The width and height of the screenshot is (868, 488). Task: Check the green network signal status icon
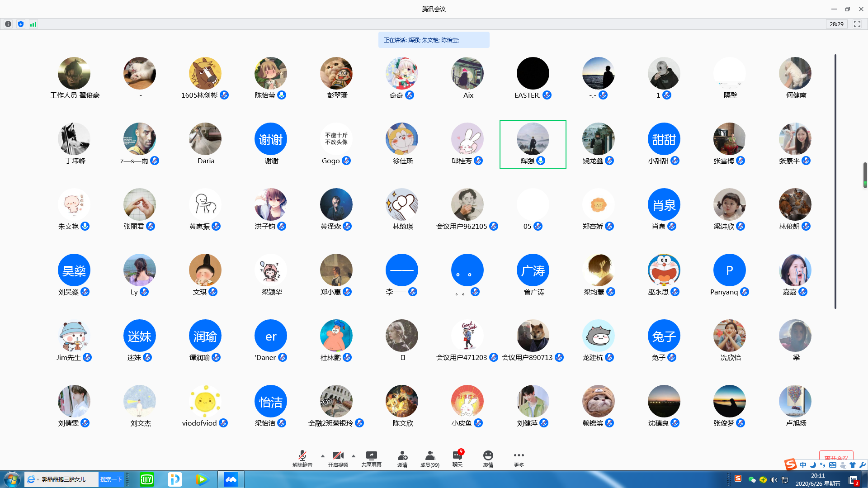click(33, 24)
